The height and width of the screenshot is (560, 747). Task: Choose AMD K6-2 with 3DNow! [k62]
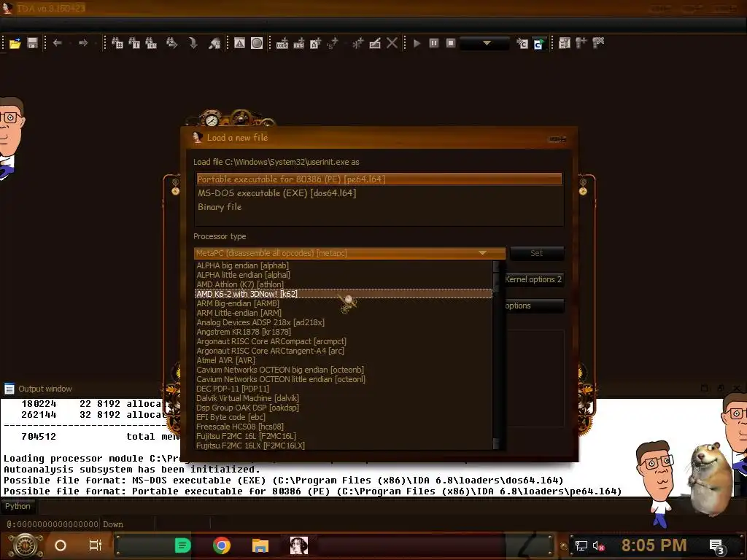(x=344, y=294)
